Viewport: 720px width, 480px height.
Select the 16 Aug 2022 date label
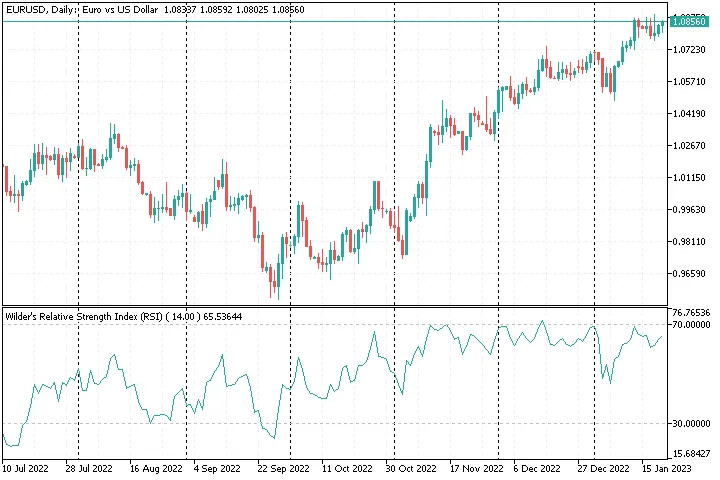(x=156, y=468)
